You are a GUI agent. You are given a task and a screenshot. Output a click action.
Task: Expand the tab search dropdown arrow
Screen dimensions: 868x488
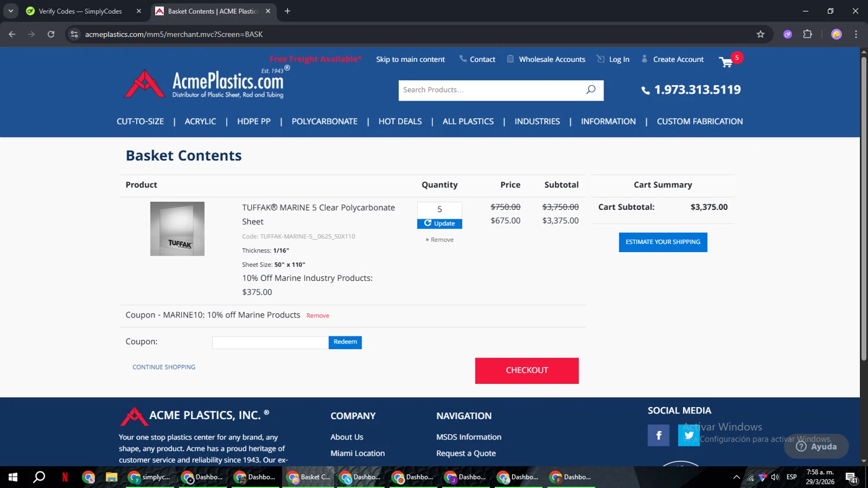coord(10,11)
